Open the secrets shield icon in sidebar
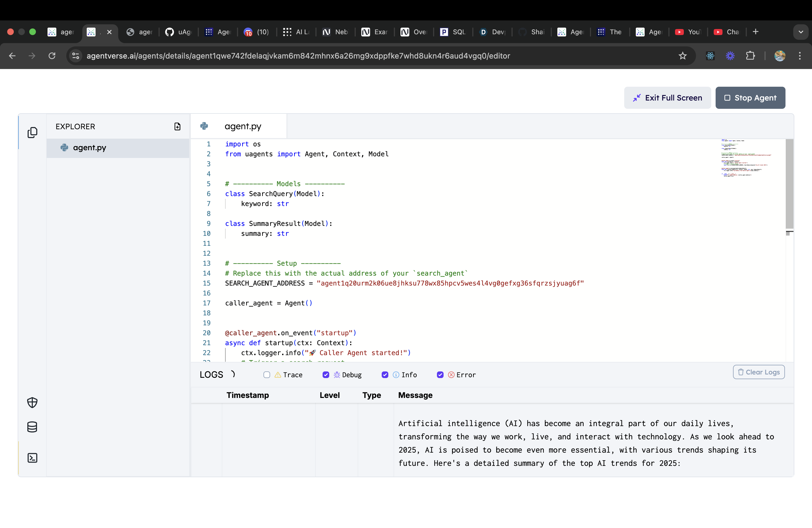812x528 pixels. 32,402
